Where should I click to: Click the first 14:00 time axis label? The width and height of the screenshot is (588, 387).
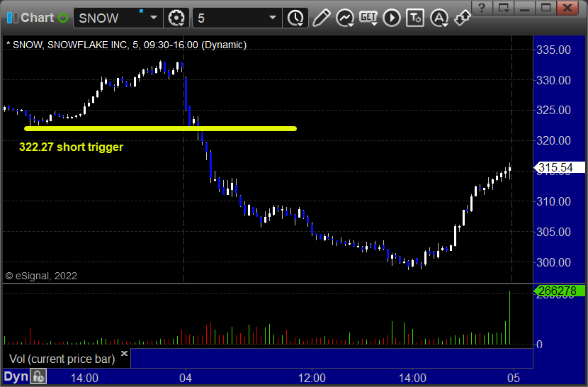[x=84, y=378]
